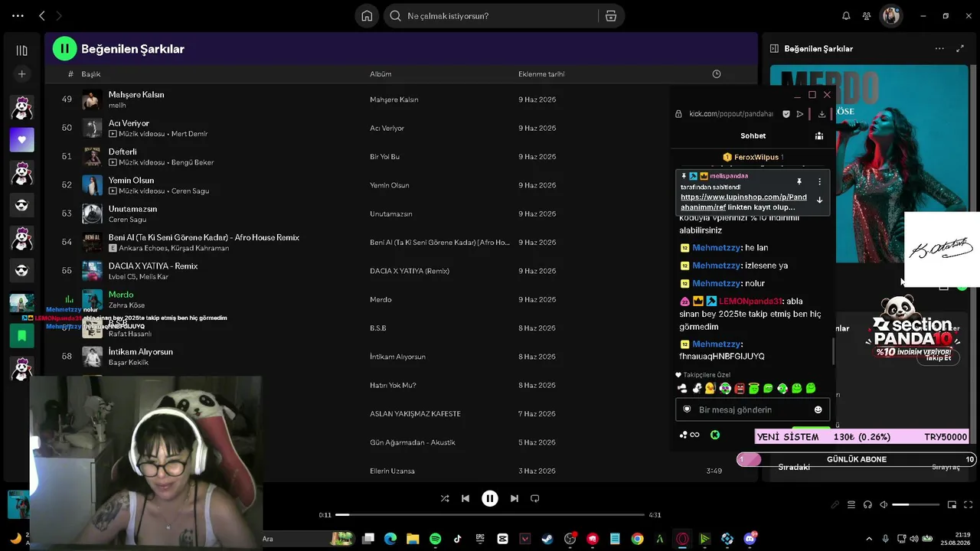Open Kick chat user list icon
Image resolution: width=980 pixels, height=551 pixels.
click(x=819, y=136)
